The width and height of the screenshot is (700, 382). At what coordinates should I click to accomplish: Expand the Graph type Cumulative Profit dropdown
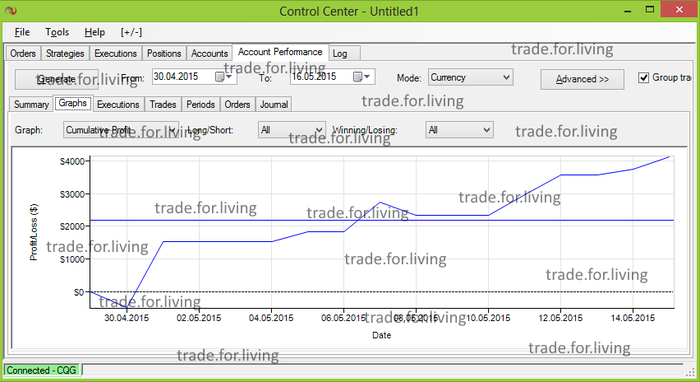(x=172, y=130)
